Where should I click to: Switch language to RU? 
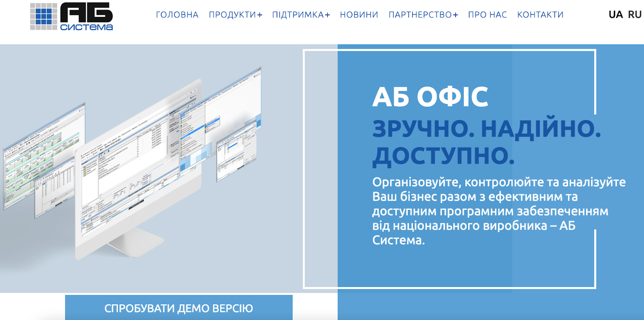[635, 15]
